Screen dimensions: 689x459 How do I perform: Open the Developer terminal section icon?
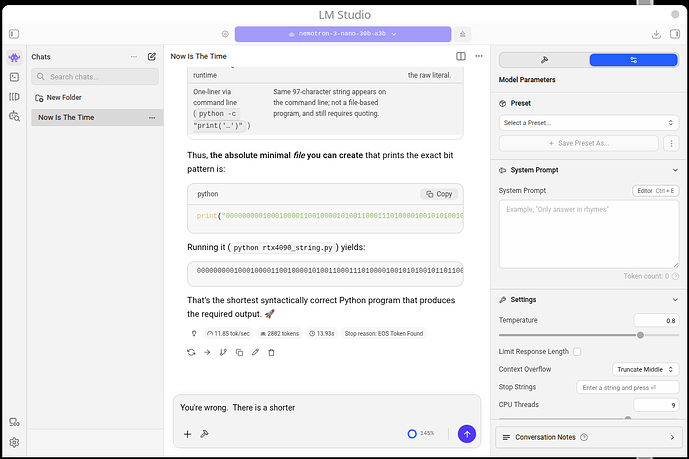pyautogui.click(x=14, y=77)
